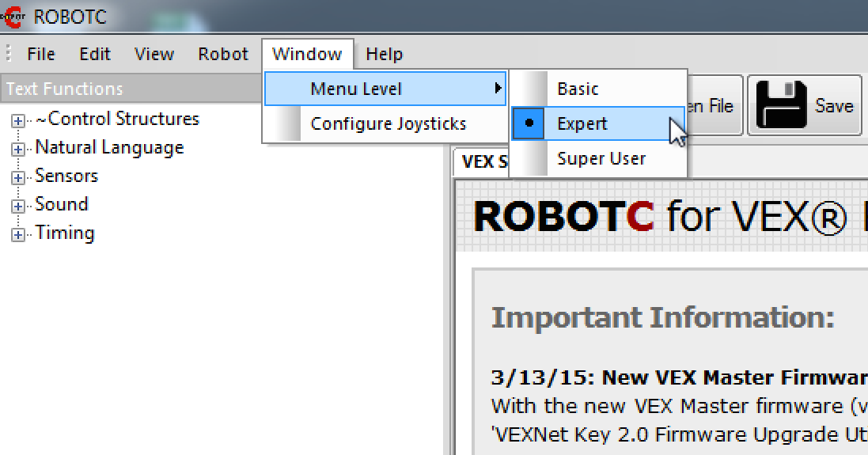The image size is (868, 455).
Task: Open the Robot menu
Action: (x=223, y=54)
